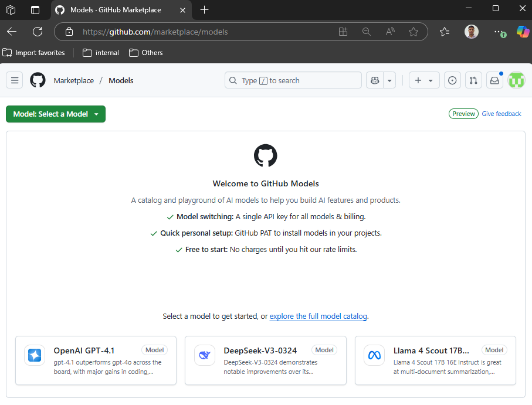Go back to the previous page
532x405 pixels.
[x=12, y=32]
